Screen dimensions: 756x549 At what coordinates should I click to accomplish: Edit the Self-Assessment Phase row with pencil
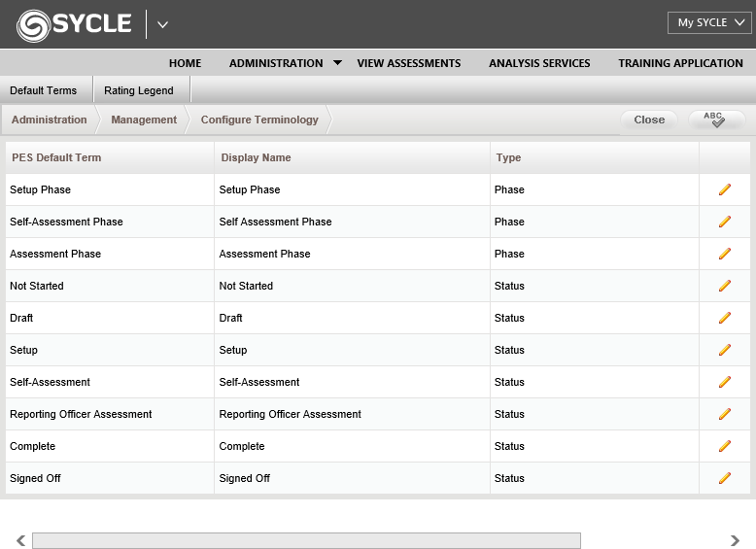725,222
